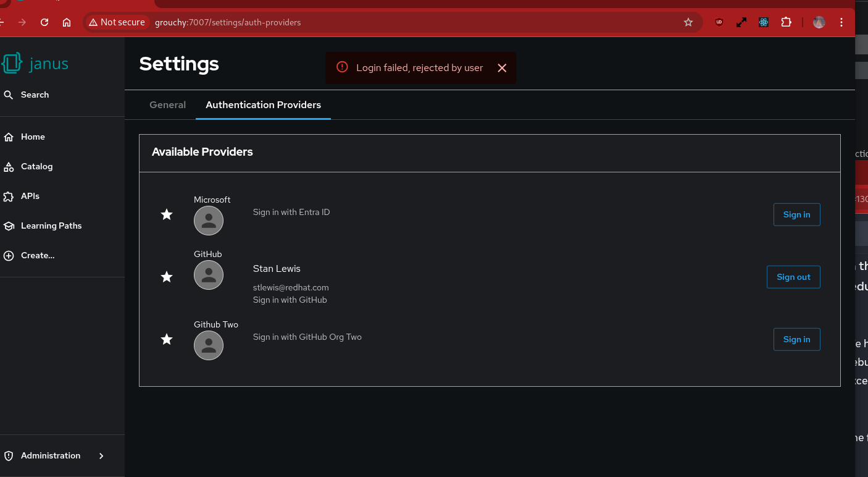Reload the page in the browser

coord(44,22)
